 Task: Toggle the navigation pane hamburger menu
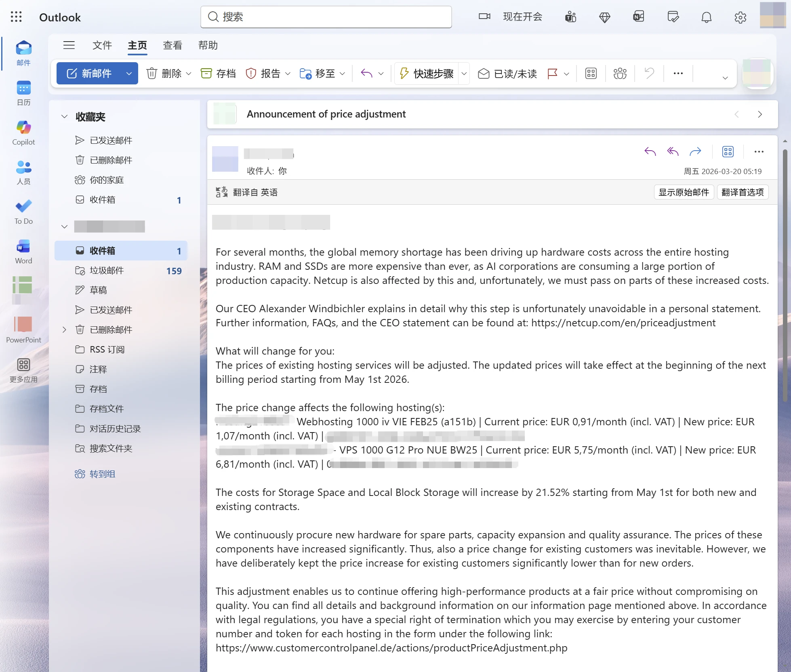pyautogui.click(x=69, y=45)
